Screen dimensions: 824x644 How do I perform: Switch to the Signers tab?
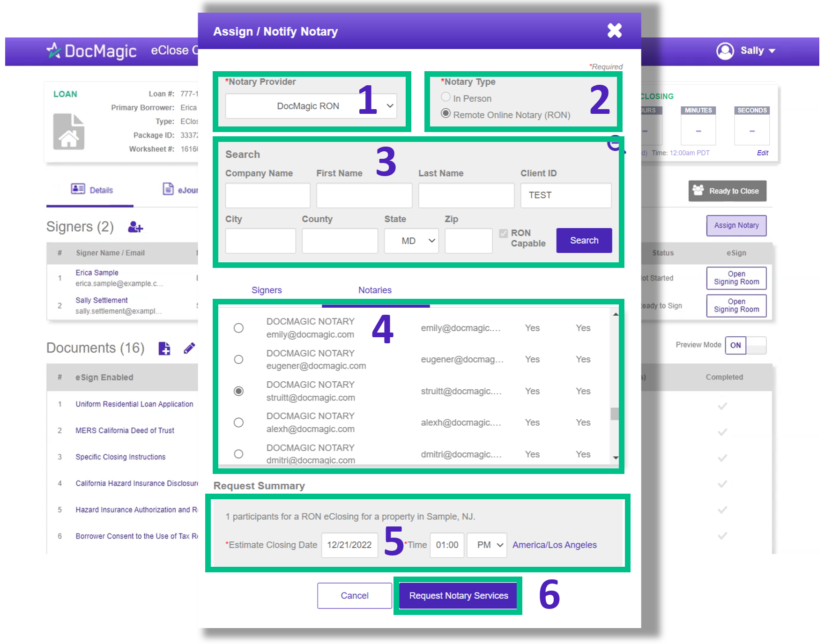(x=267, y=290)
